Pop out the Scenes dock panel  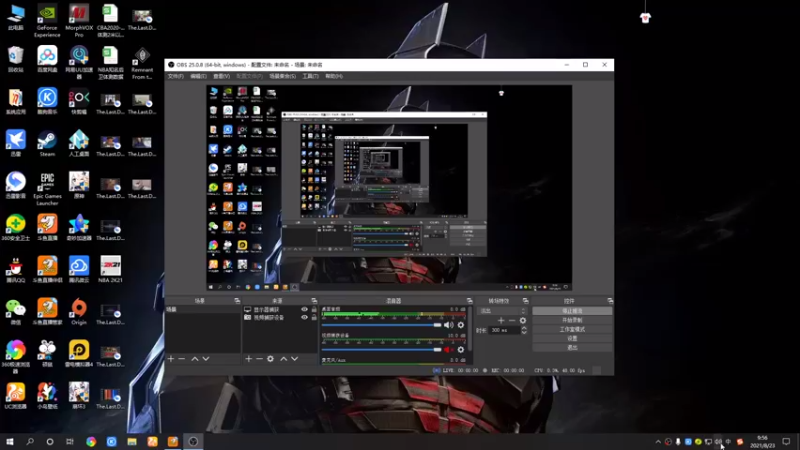(x=237, y=301)
